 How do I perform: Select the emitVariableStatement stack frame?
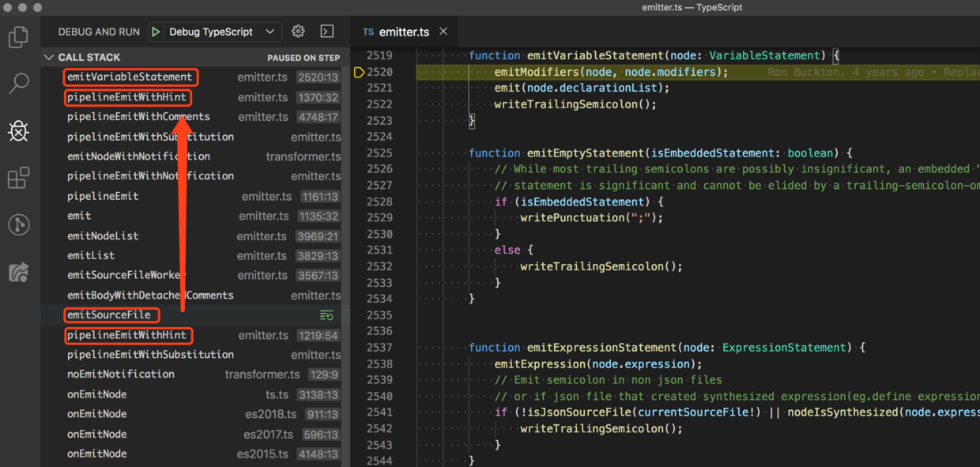130,77
